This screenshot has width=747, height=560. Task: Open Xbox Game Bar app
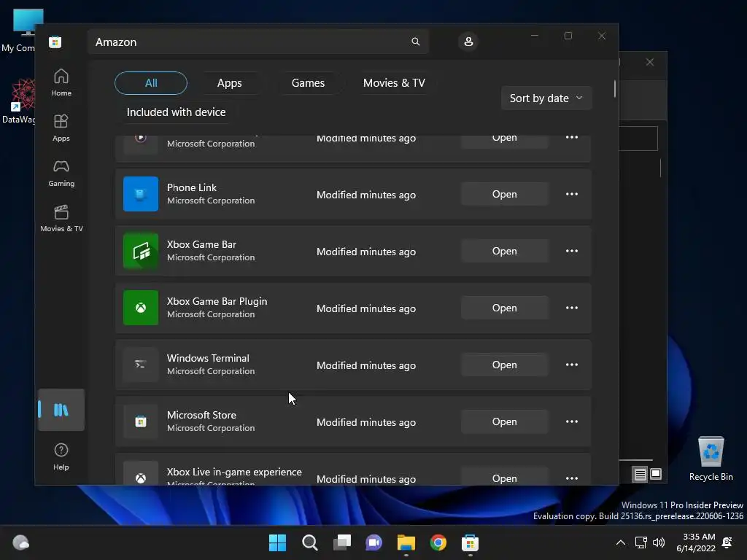505,251
